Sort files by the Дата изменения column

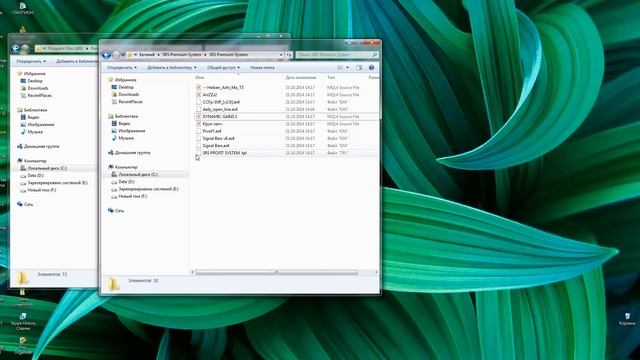[x=301, y=77]
